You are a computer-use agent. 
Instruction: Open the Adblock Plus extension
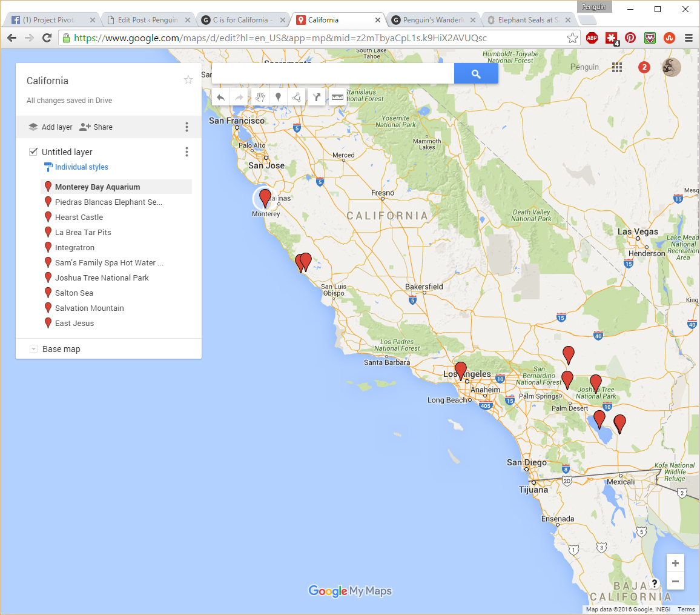592,38
